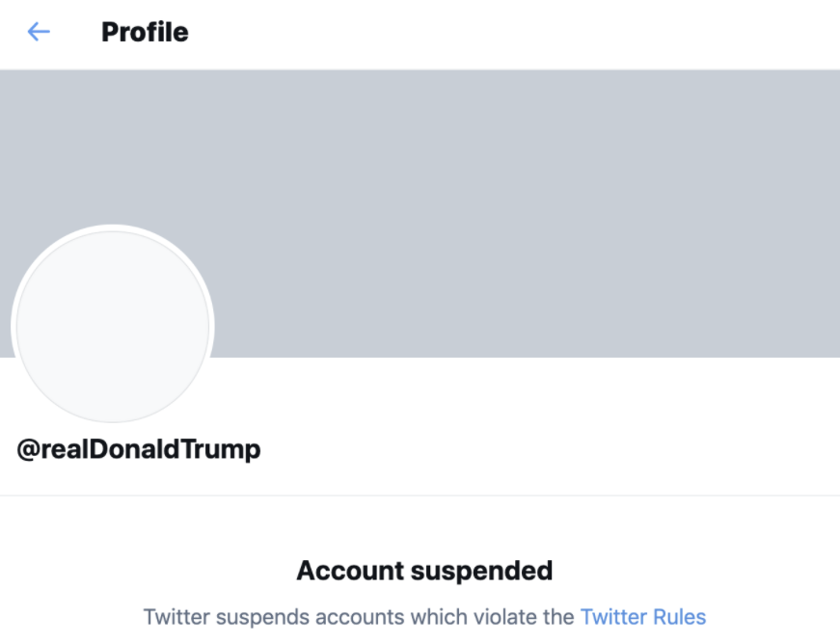
Task: Select the @realDonaldTrump handle text
Action: [139, 449]
